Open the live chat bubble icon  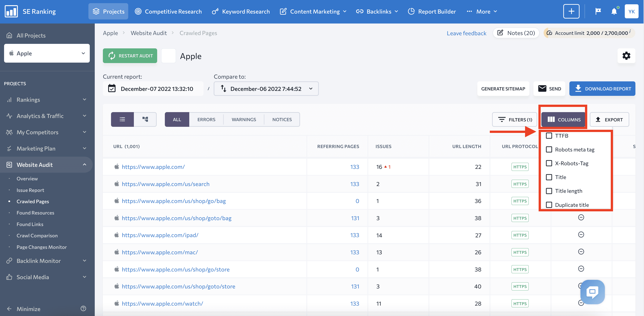[592, 292]
